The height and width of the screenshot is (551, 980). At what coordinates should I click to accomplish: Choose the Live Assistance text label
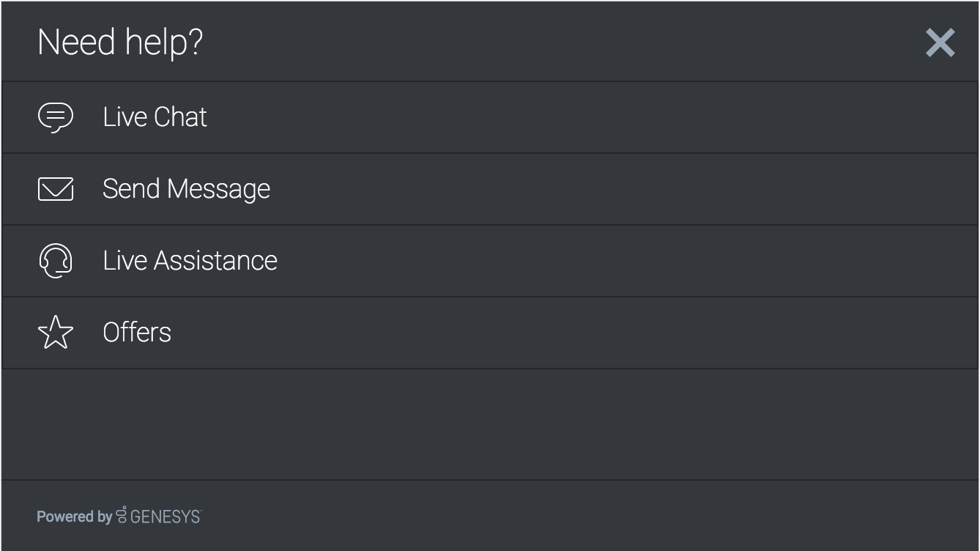pyautogui.click(x=190, y=261)
